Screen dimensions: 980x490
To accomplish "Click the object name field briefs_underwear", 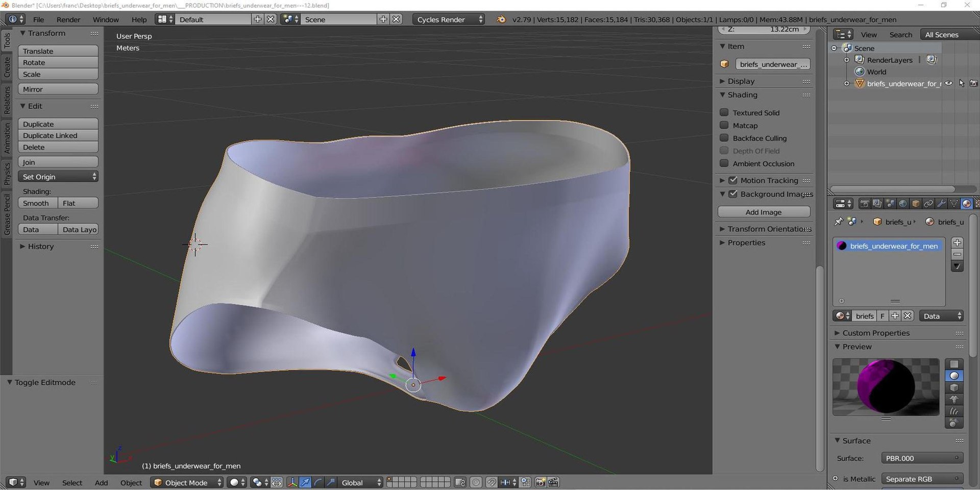I will click(x=773, y=64).
